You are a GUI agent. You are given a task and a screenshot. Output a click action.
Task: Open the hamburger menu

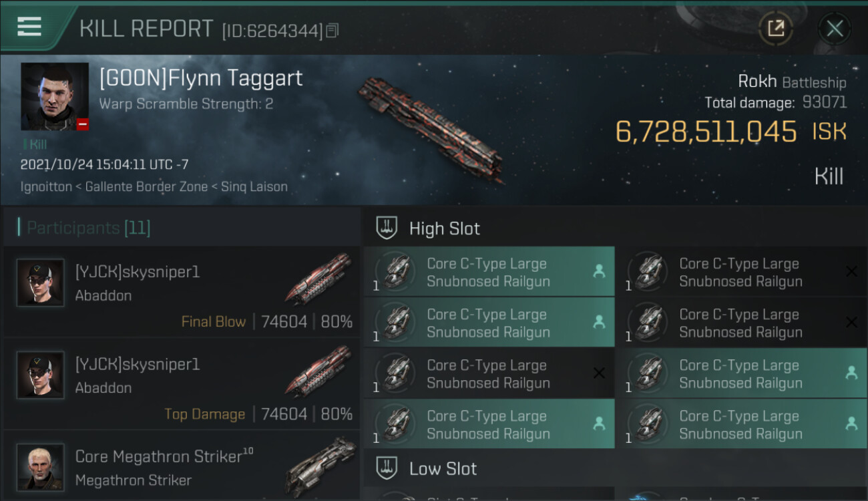point(29,27)
